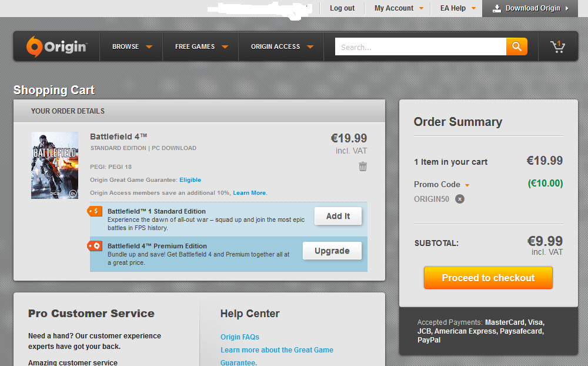Click the Pro Customer Service heading
Screen dimensions: 588x366
[91, 314]
